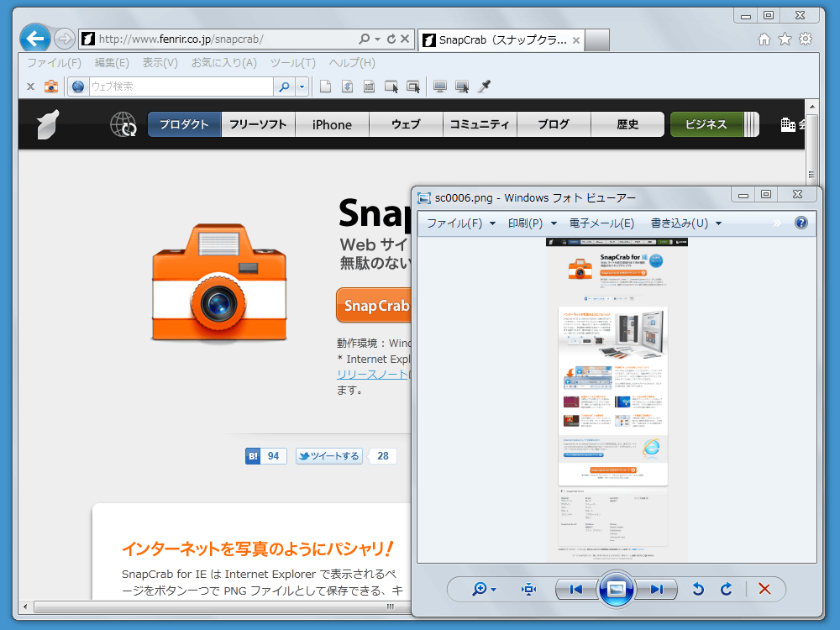Capture entire desktop with monitor icon

[440, 87]
